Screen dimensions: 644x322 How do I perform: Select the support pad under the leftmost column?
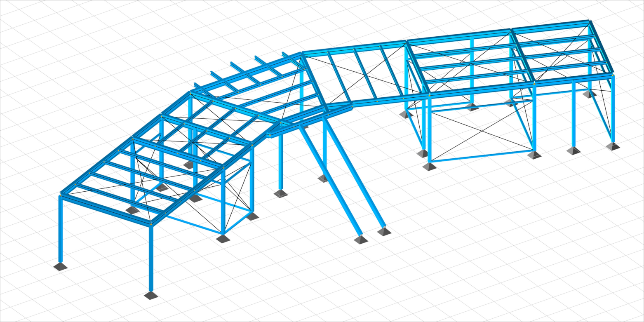click(61, 266)
